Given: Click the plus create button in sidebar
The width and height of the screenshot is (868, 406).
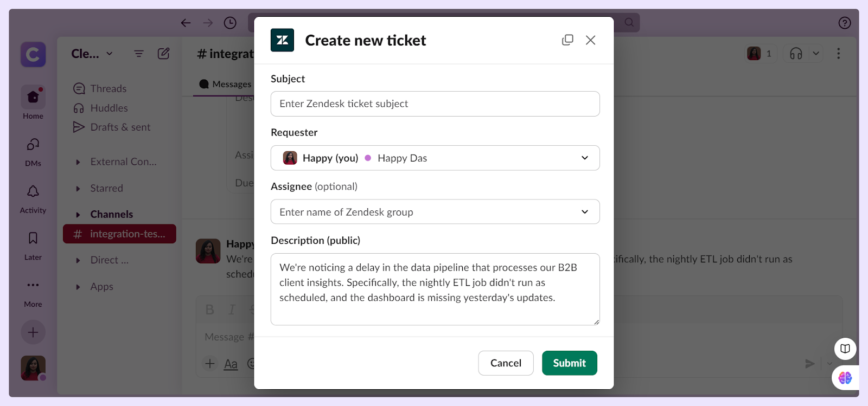Looking at the screenshot, I should [33, 332].
